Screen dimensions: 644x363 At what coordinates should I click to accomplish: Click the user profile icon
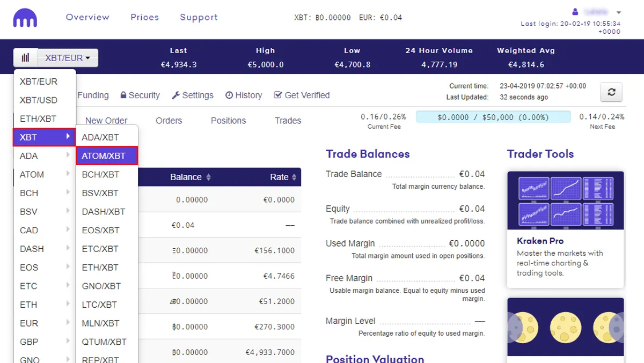pos(575,12)
